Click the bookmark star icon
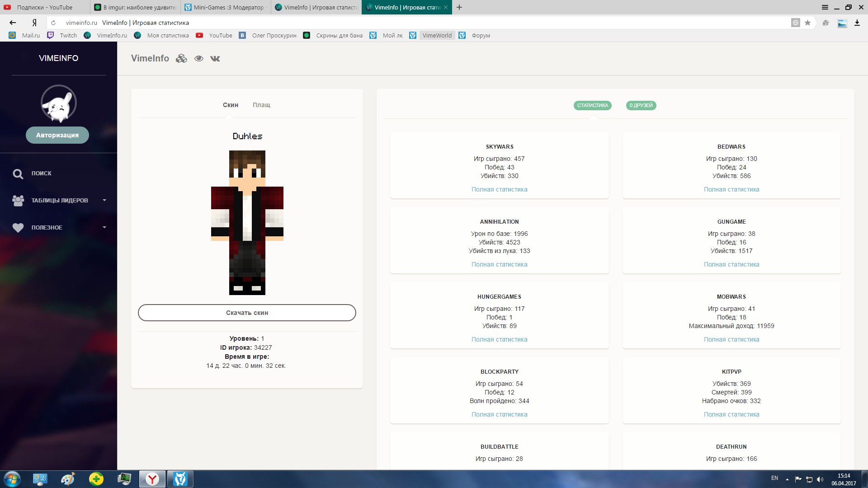The image size is (868, 488). [807, 23]
